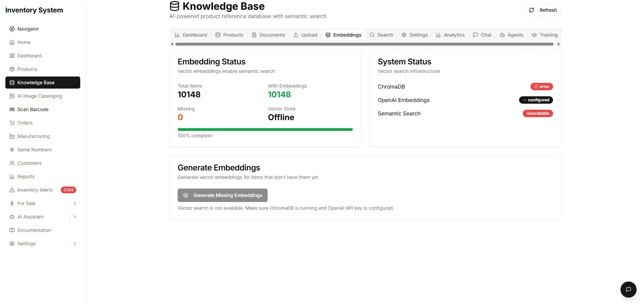
Task: Click the refresh arrows icon
Action: (532, 10)
